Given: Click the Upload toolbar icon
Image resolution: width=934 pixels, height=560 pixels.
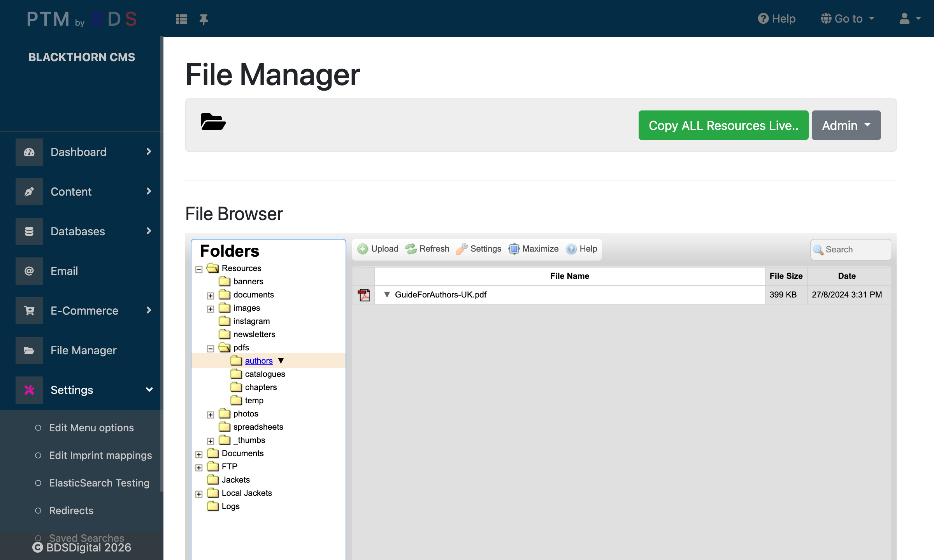Looking at the screenshot, I should pyautogui.click(x=363, y=249).
